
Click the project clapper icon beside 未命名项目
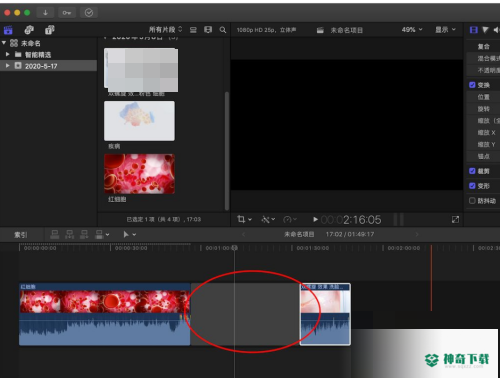[320, 30]
